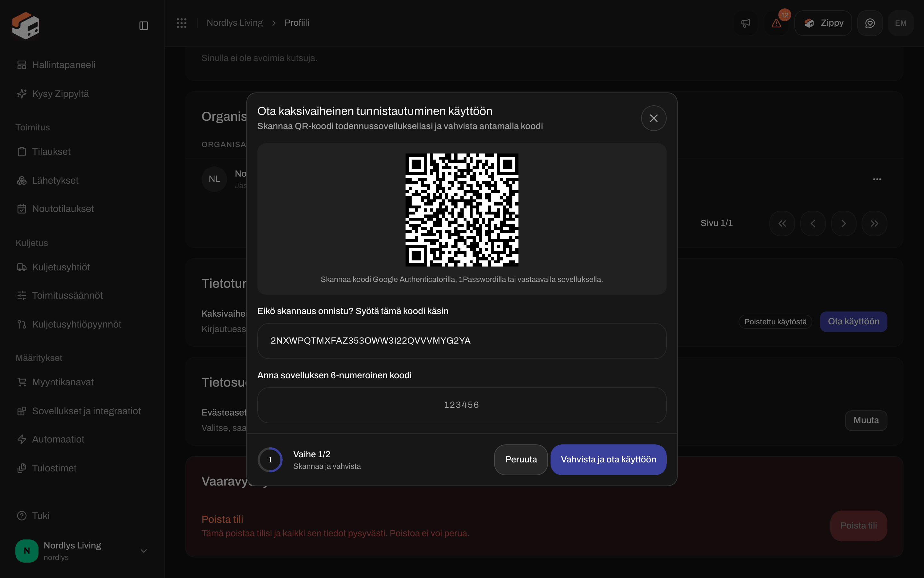Click the Poistettu käytöstä status badge
924x578 pixels.
click(x=775, y=322)
